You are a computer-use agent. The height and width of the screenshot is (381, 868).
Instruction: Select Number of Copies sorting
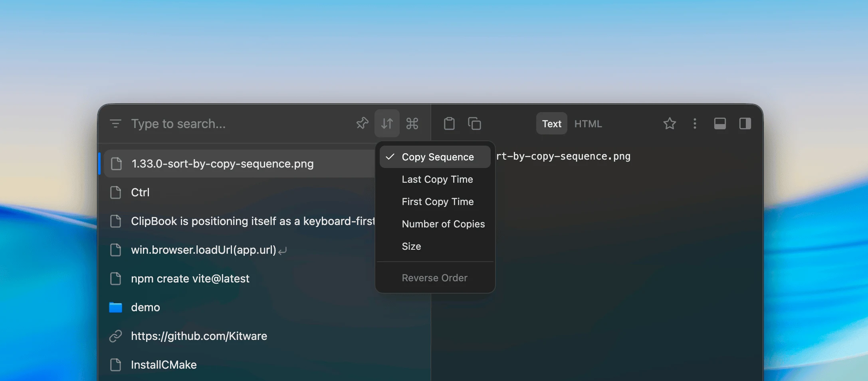[x=443, y=224]
